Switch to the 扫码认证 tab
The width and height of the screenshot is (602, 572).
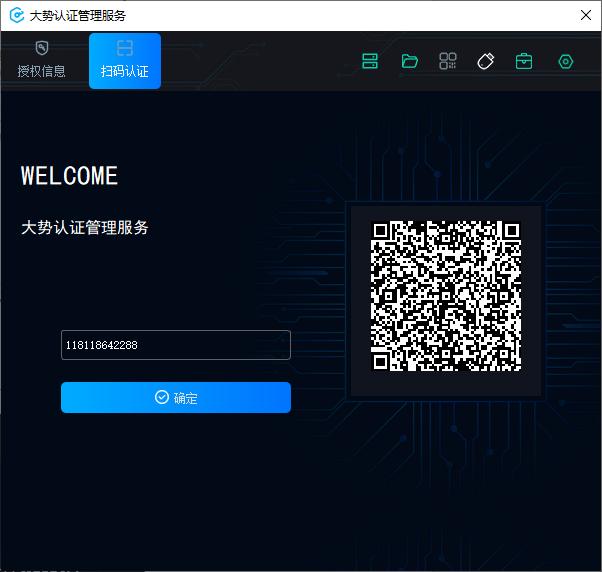click(x=125, y=61)
